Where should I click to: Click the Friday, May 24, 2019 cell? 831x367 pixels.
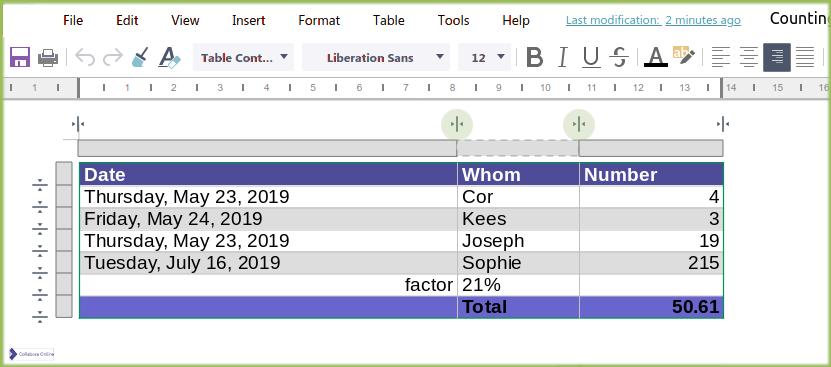[268, 219]
